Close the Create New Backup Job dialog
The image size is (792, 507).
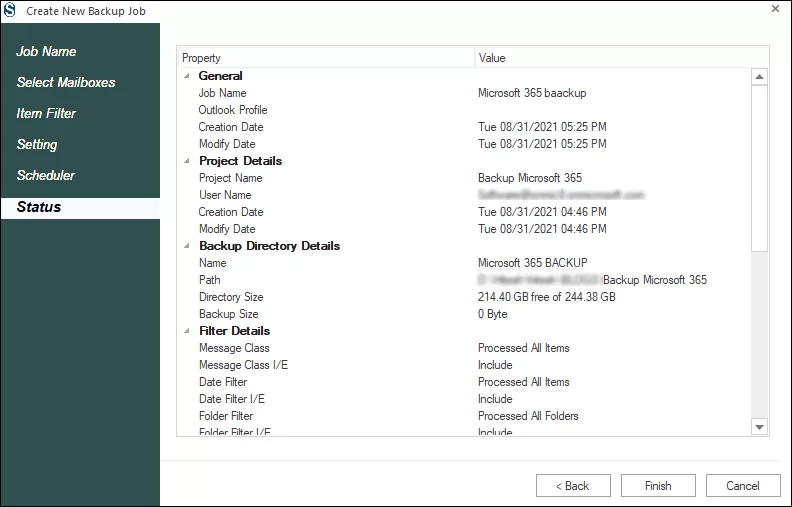775,9
